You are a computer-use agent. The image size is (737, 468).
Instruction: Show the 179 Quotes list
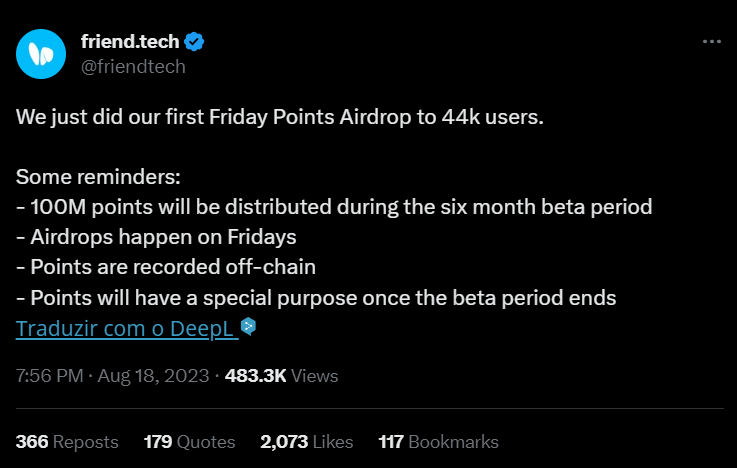pos(189,442)
